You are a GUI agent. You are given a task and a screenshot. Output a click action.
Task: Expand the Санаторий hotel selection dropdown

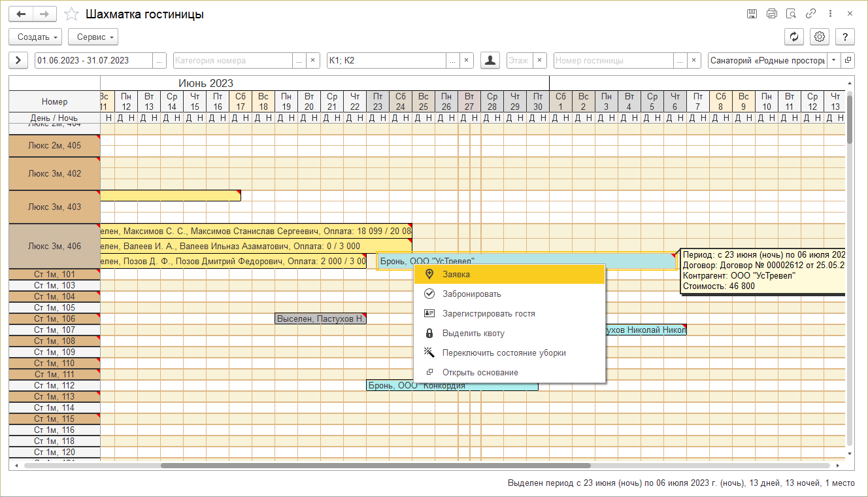click(833, 60)
